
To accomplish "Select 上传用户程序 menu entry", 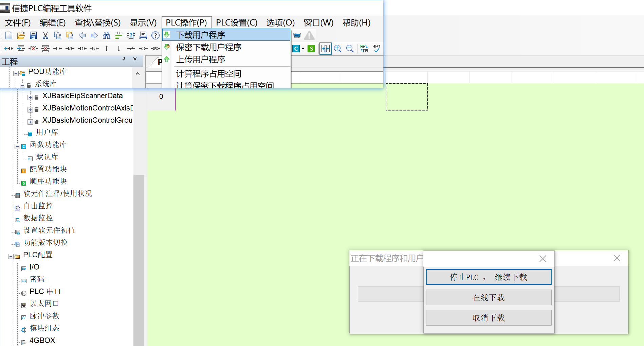I will click(226, 59).
